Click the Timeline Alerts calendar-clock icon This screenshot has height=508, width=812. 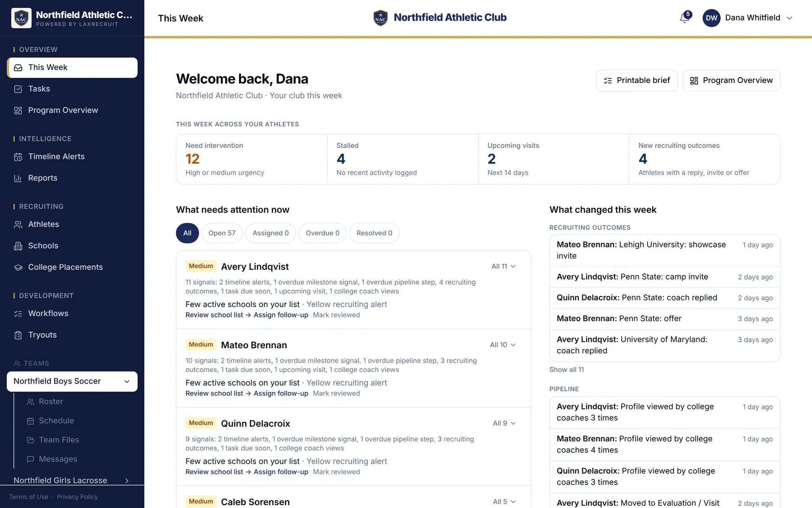point(18,157)
